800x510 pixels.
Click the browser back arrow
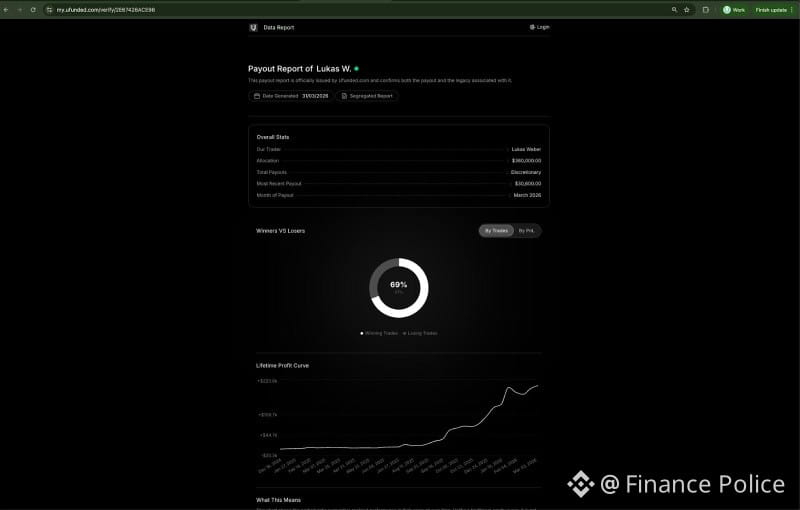6,10
